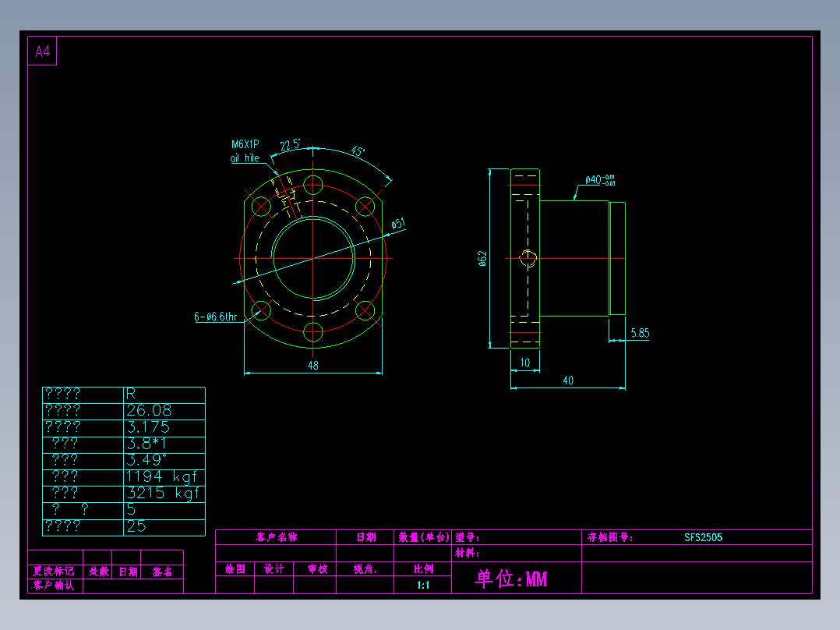Click the 1:1 scale value
The height and width of the screenshot is (630, 840).
pyautogui.click(x=423, y=585)
